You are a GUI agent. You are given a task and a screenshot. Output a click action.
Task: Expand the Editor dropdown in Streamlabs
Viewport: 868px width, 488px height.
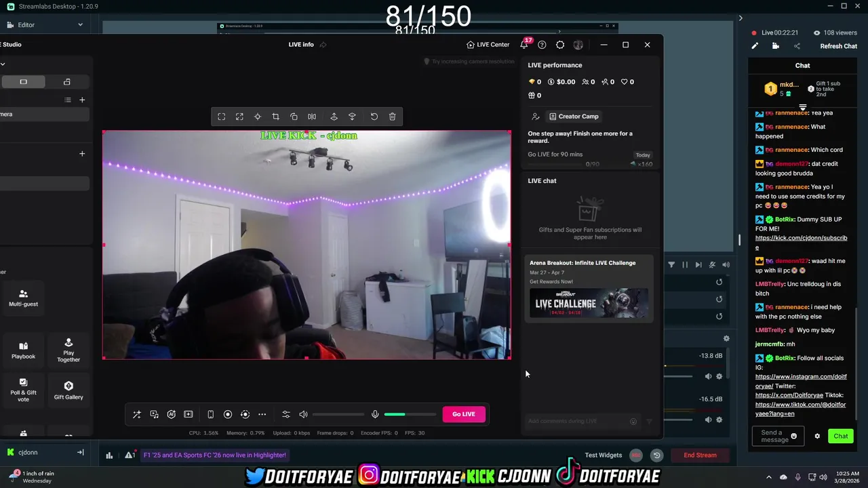coord(80,25)
